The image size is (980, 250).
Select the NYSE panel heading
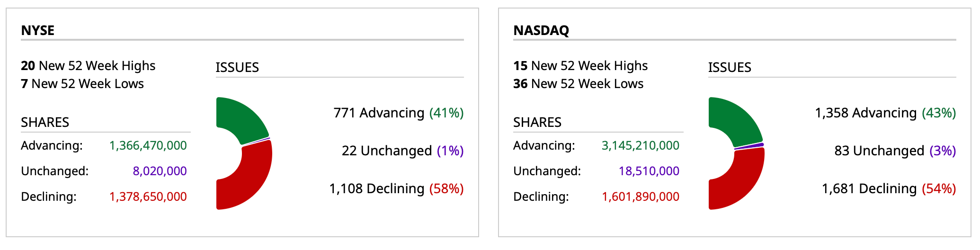(x=38, y=30)
